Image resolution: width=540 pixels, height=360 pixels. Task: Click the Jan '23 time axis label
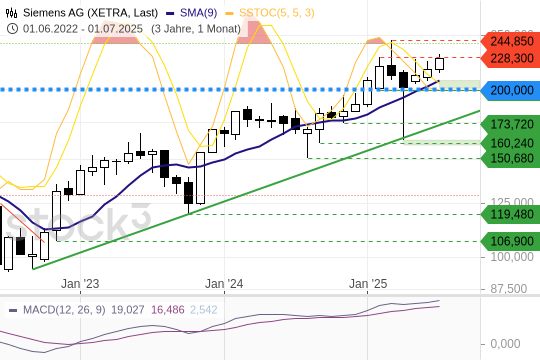point(80,284)
